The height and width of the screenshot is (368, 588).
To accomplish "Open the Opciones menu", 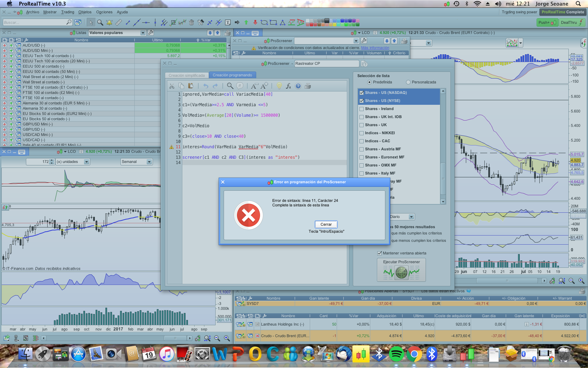I will click(104, 12).
